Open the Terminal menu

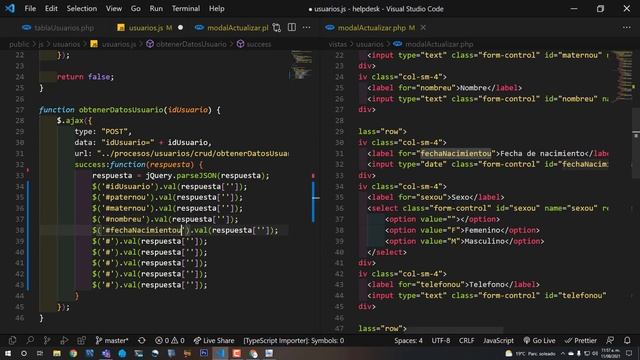pyautogui.click(x=186, y=9)
